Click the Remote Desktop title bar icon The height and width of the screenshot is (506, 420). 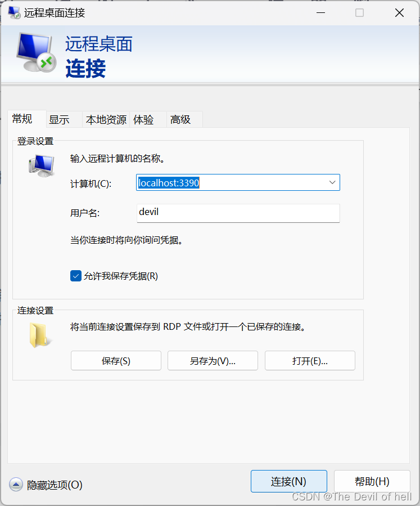click(x=14, y=12)
